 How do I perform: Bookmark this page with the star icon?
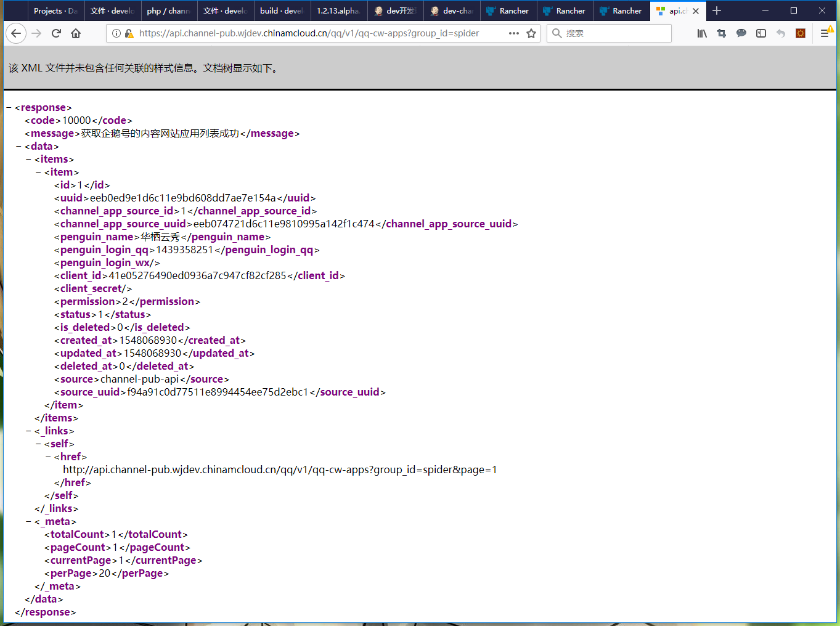531,33
